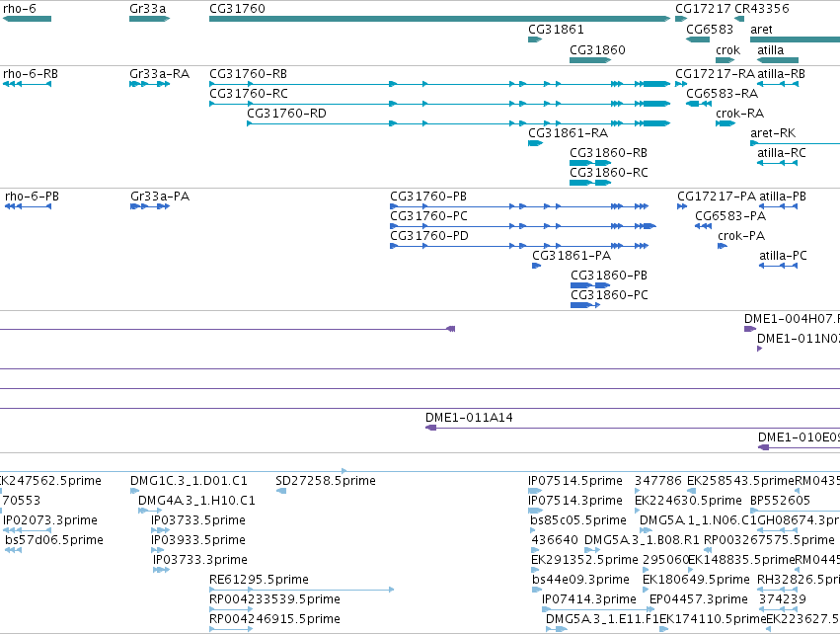Click EST EK224630.5prime
The height and width of the screenshot is (634, 840).
pos(688,501)
